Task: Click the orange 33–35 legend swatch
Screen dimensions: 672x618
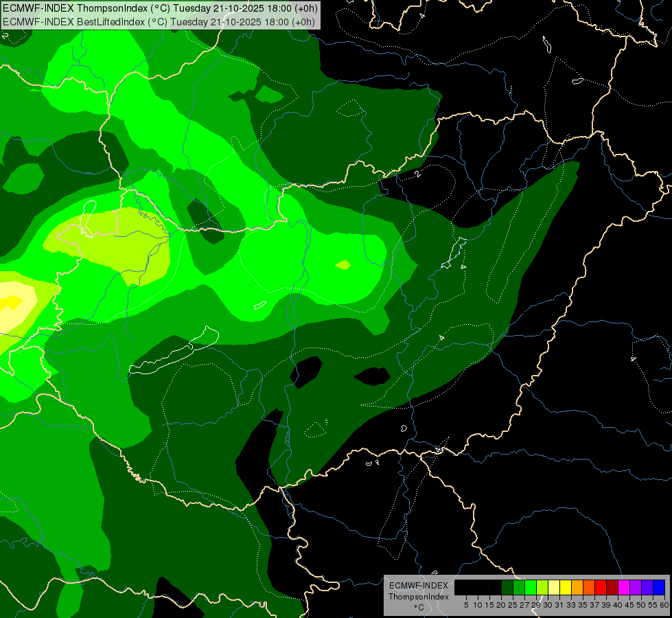Action: click(577, 587)
